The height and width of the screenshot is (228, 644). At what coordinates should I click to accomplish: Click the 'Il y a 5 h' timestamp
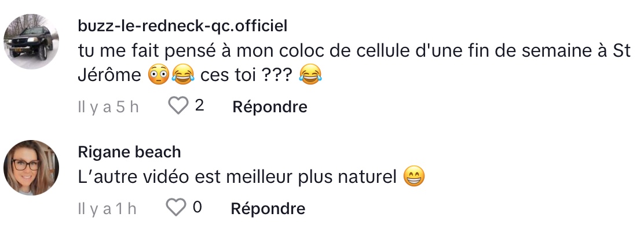click(x=108, y=107)
